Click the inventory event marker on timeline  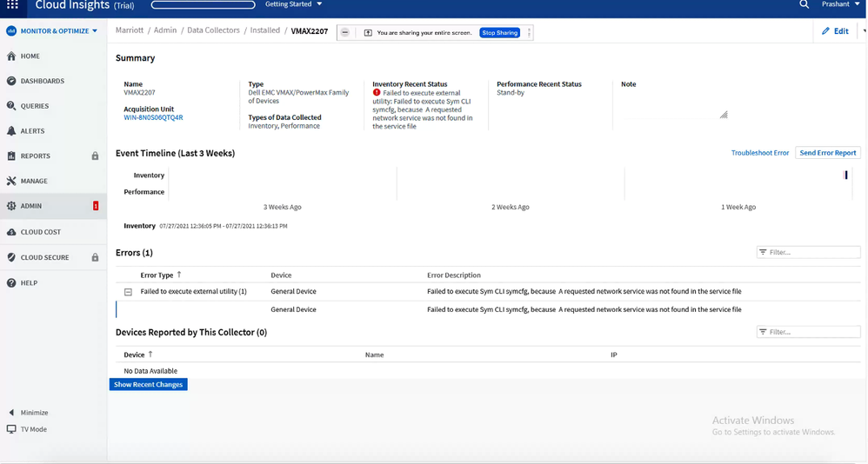(845, 175)
